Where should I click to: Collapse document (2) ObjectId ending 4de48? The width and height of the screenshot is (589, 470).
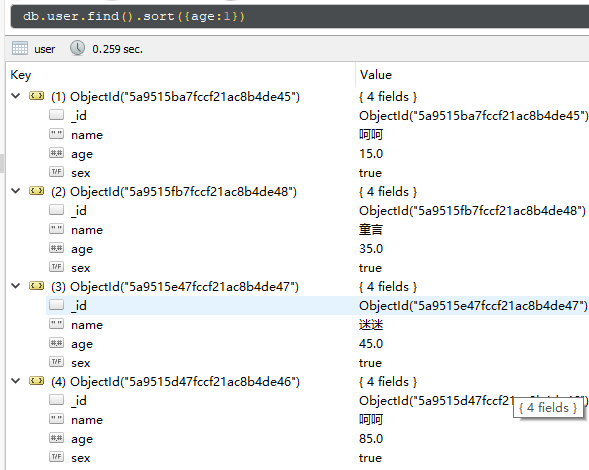(x=16, y=191)
